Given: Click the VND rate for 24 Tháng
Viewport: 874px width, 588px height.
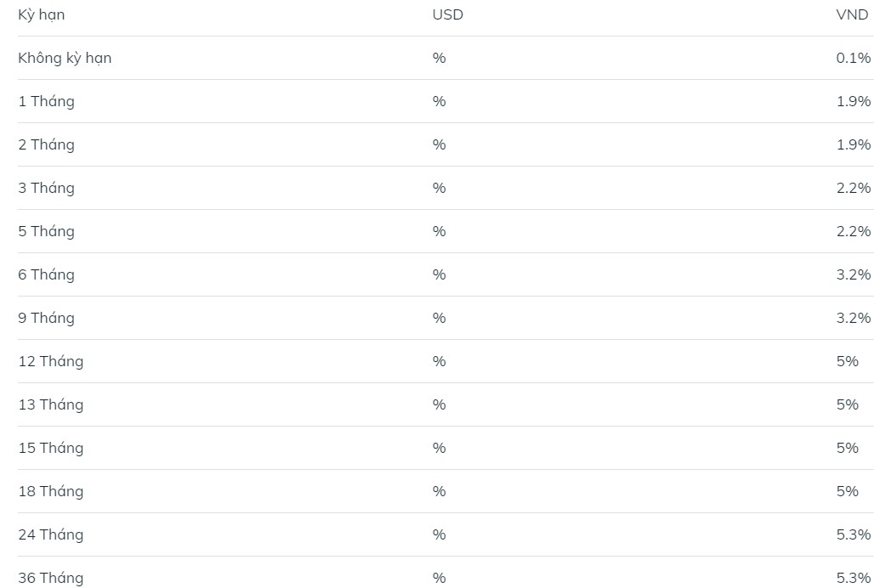Looking at the screenshot, I should coord(853,535).
